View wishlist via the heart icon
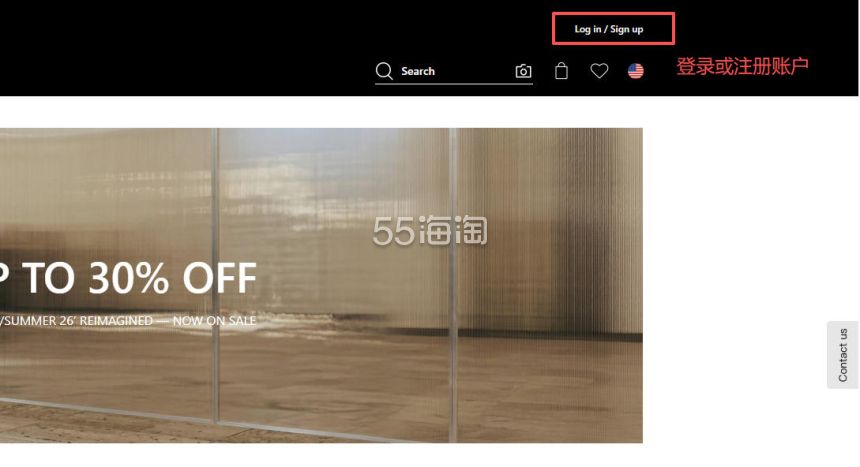 599,71
